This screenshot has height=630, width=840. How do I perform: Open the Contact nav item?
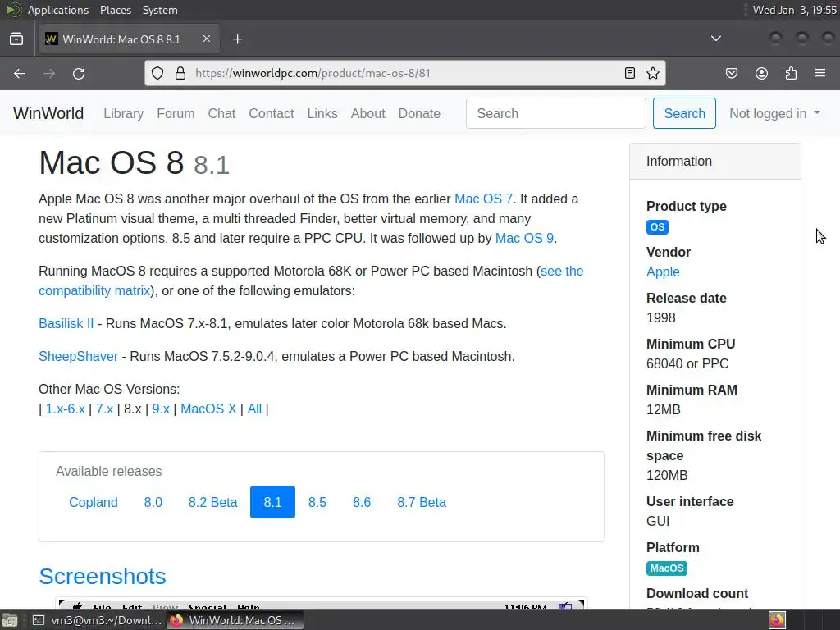point(271,113)
